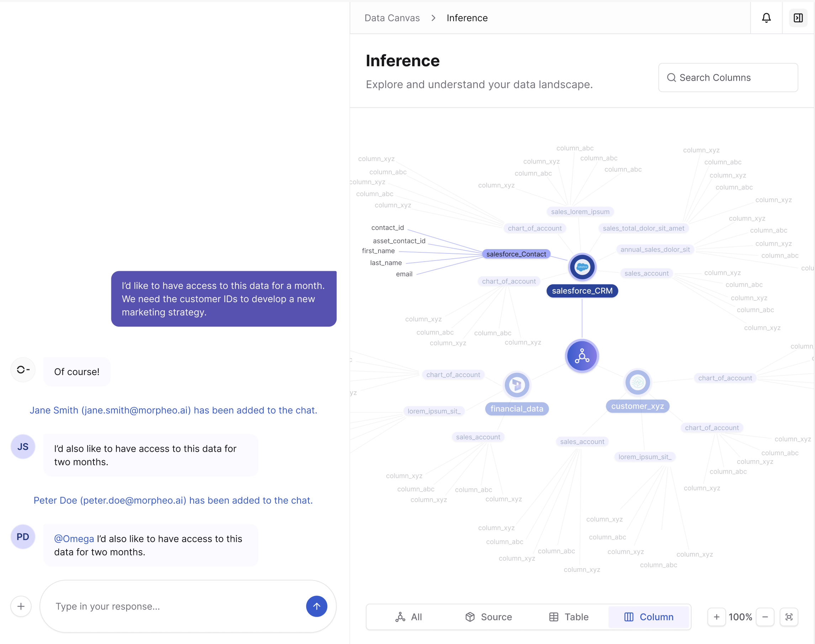
Task: Click the Data Canvas breadcrumb link
Action: coord(392,18)
